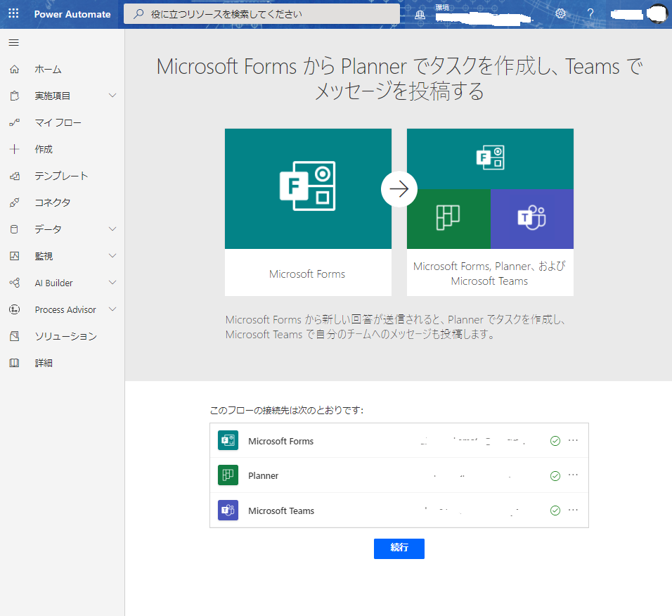Click the 作成 plus icon
Screen dimensions: 672x616
[14, 149]
